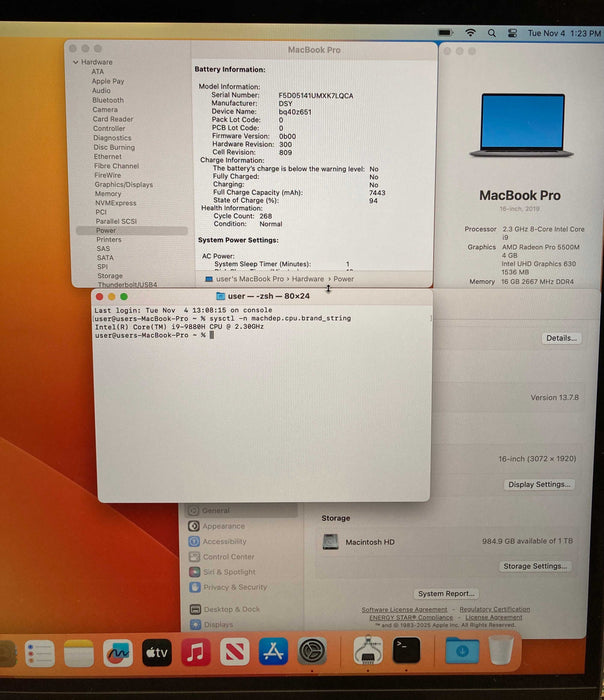Viewport: 604px width, 700px height.
Task: Click System Information chip icon in Dock
Action: point(368,650)
